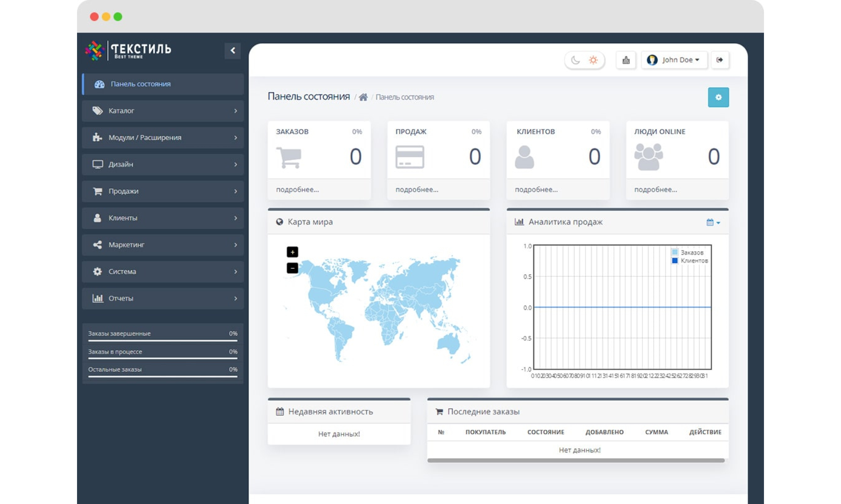Image resolution: width=841 pixels, height=504 pixels.
Task: Click подробнее link under Клиентов card
Action: tap(536, 190)
